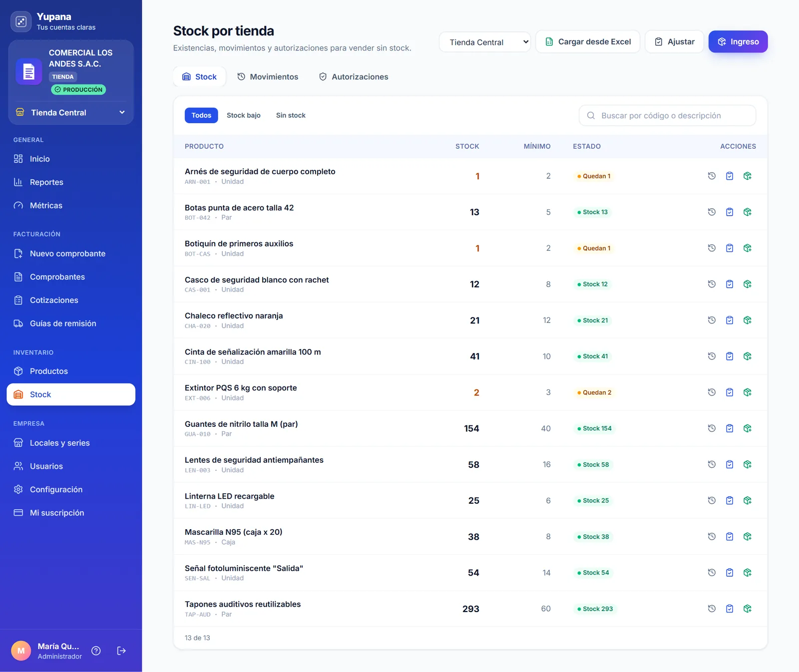Expand the sidebar Tienda Central chevron
Screen dimensions: 799x672
[122, 112]
